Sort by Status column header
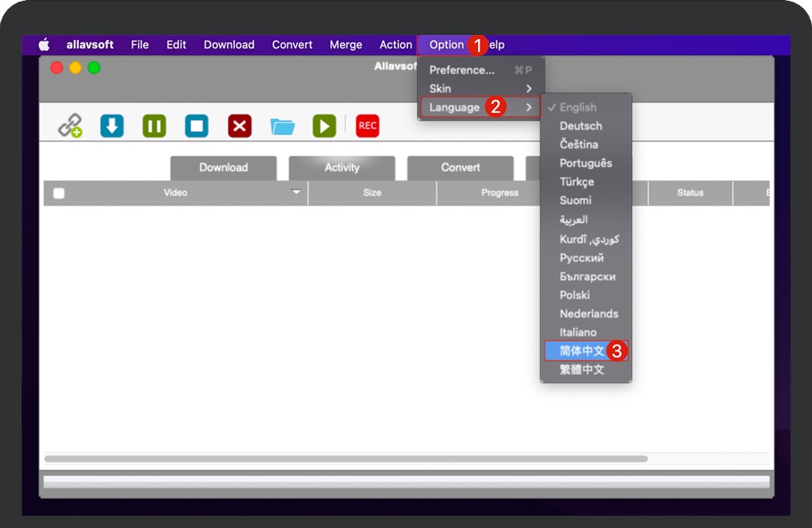This screenshot has width=812, height=528. point(690,192)
